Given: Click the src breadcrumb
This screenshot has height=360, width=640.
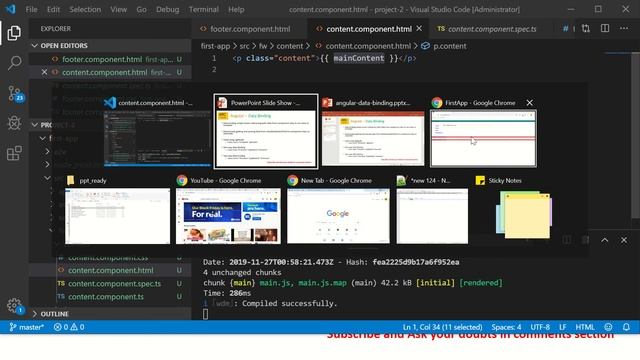Looking at the screenshot, I should (244, 46).
